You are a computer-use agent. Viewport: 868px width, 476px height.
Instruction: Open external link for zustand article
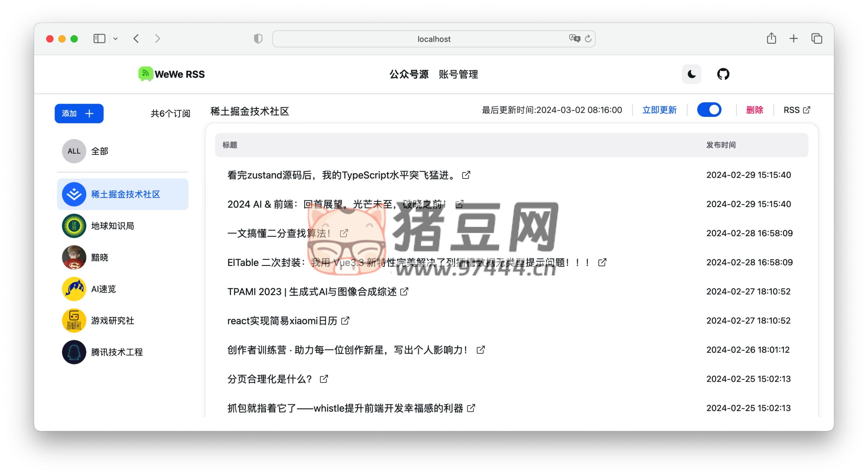466,175
